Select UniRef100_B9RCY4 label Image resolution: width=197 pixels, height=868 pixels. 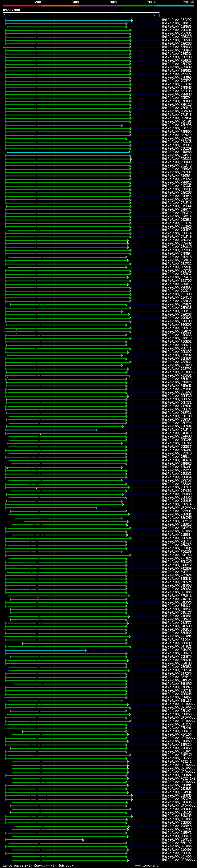pos(177,210)
